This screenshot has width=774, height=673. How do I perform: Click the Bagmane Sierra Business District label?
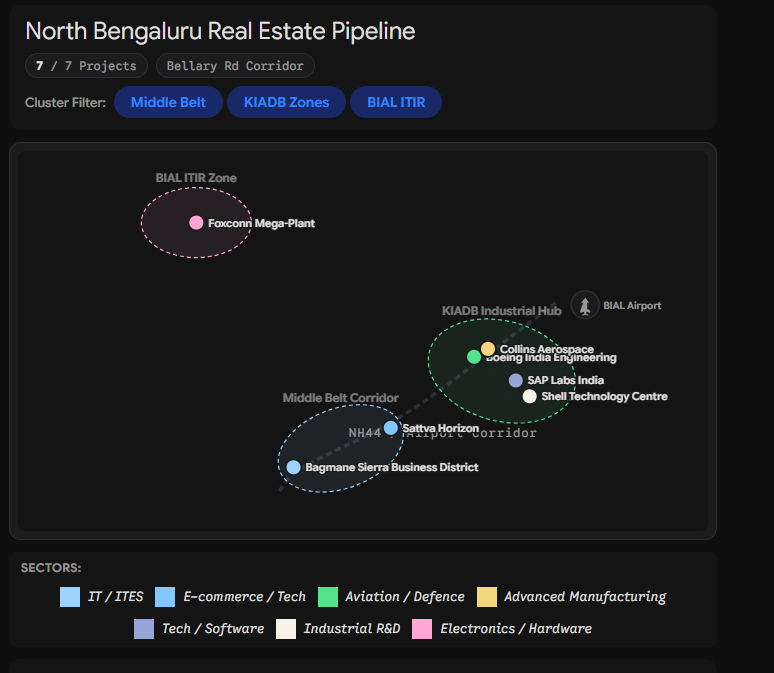point(391,467)
